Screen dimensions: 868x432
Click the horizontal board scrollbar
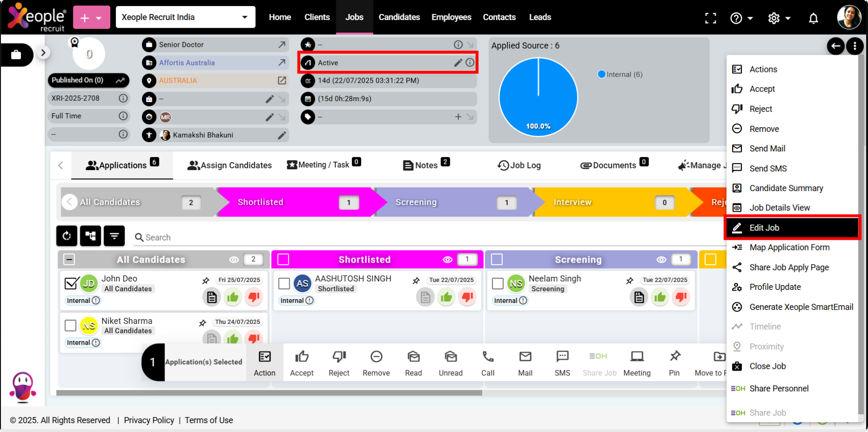click(x=269, y=393)
